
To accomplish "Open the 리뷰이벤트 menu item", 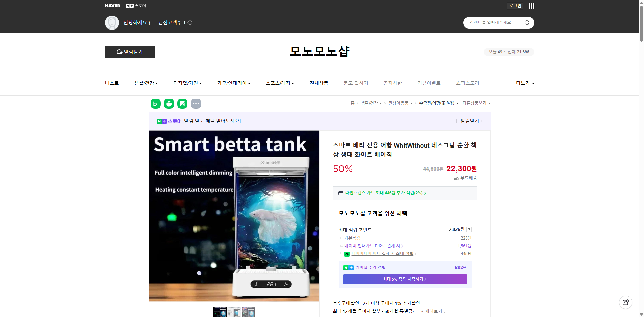I will pos(429,83).
